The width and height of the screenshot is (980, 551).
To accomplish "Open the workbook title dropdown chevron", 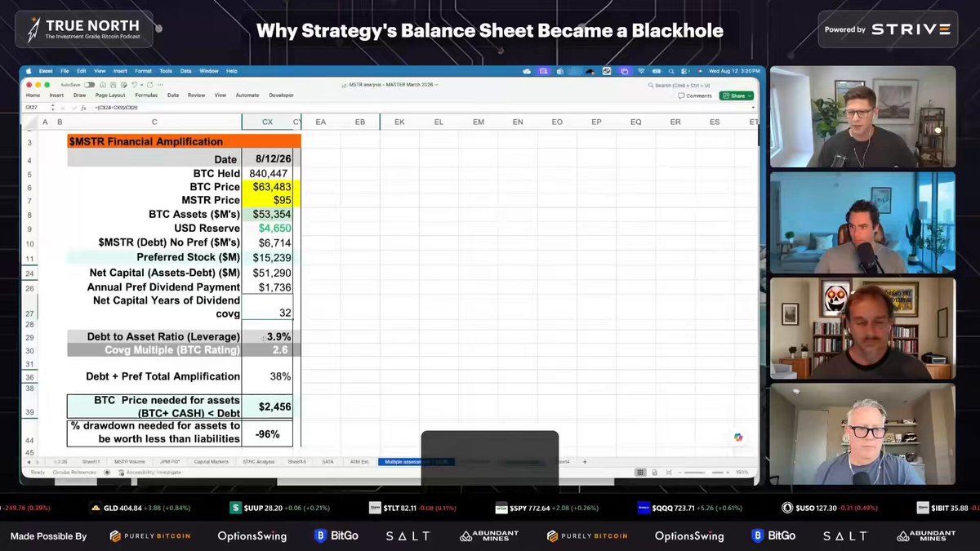I will pyautogui.click(x=437, y=85).
